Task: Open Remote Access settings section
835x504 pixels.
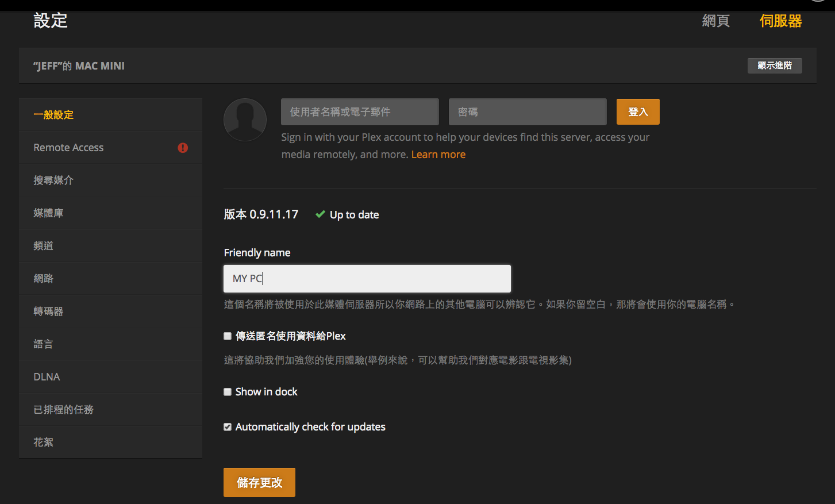Action: click(x=110, y=148)
